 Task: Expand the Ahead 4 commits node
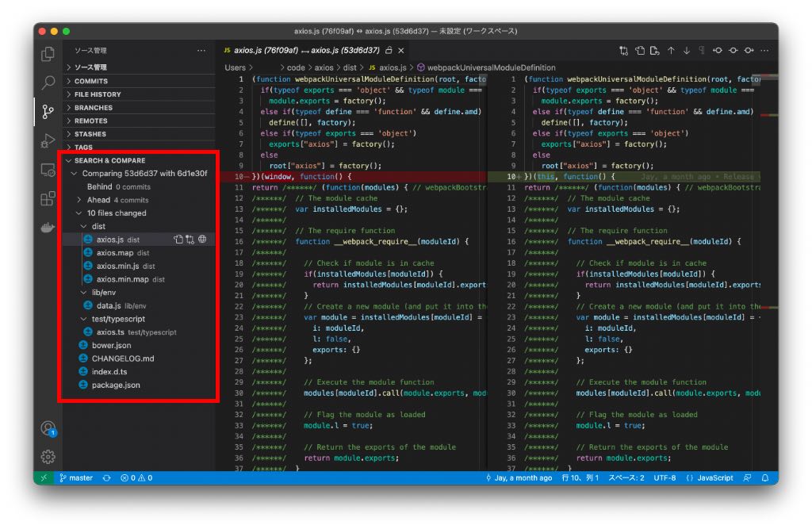[x=80, y=200]
